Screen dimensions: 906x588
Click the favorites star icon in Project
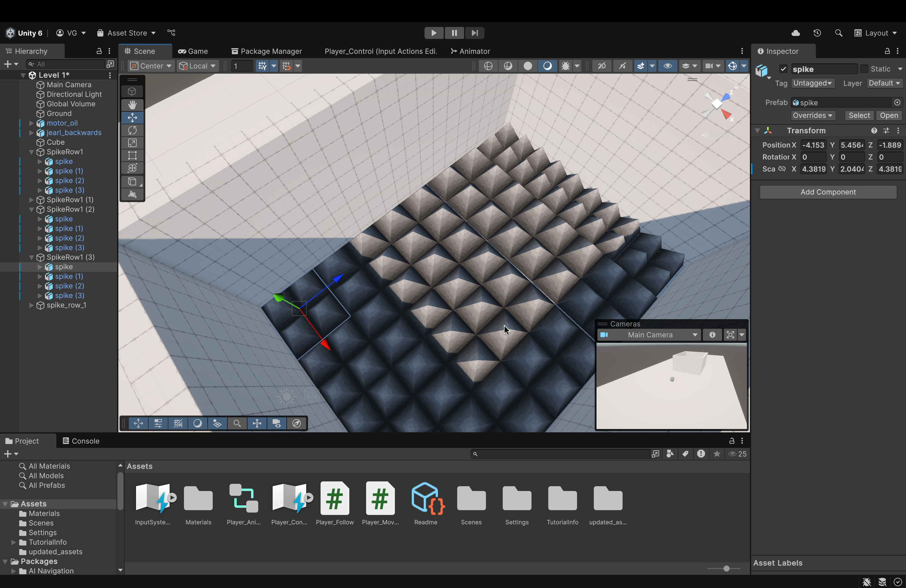pos(717,454)
